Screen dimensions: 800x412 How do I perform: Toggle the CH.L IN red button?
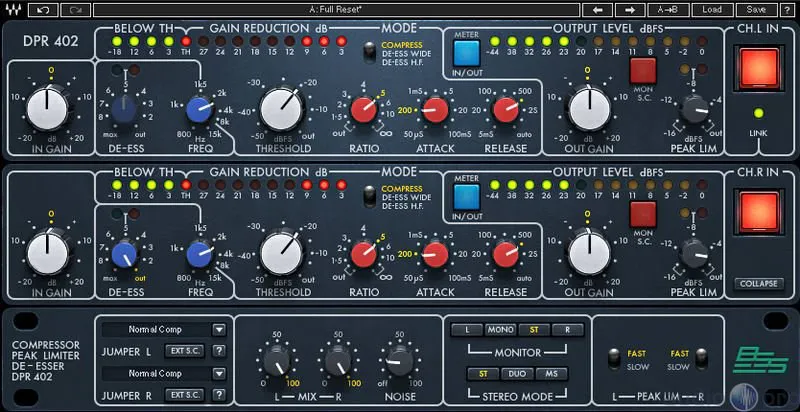point(759,68)
